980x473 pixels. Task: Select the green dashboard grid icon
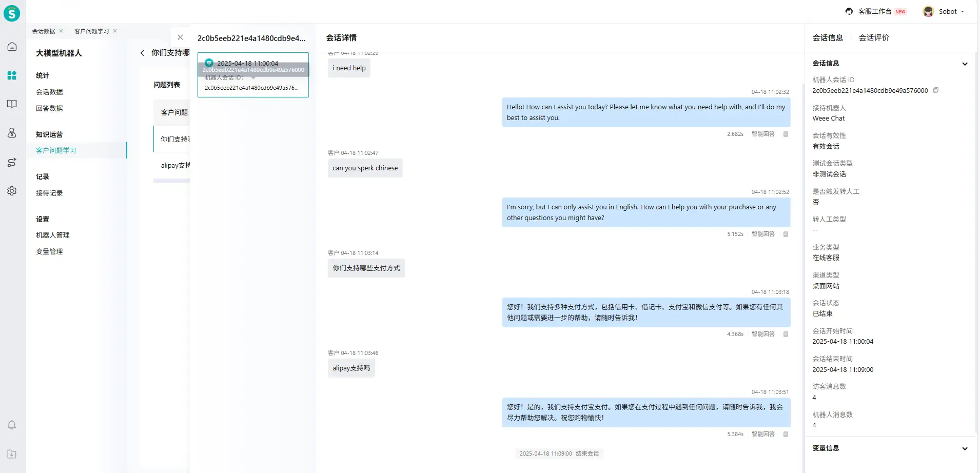pyautogui.click(x=12, y=75)
